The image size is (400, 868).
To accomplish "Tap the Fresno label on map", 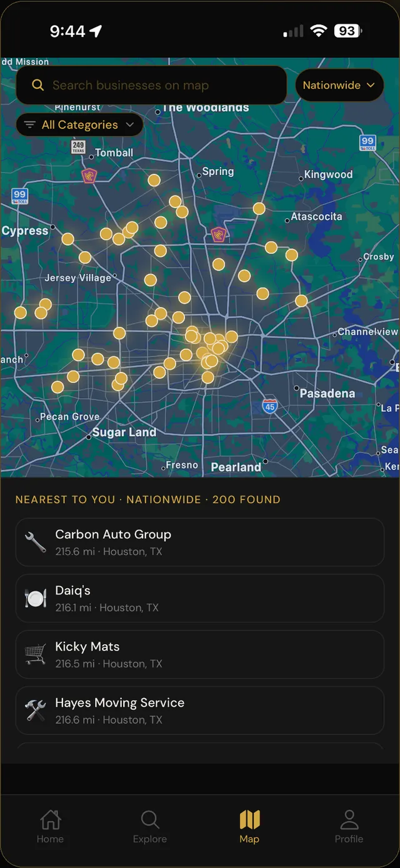I will click(182, 465).
